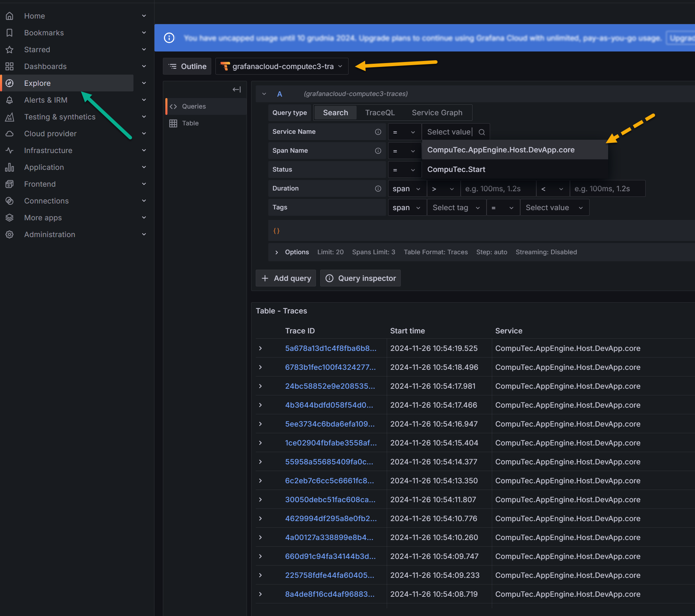Open the Tags Select value dropdown
The width and height of the screenshot is (695, 616).
[x=555, y=208]
